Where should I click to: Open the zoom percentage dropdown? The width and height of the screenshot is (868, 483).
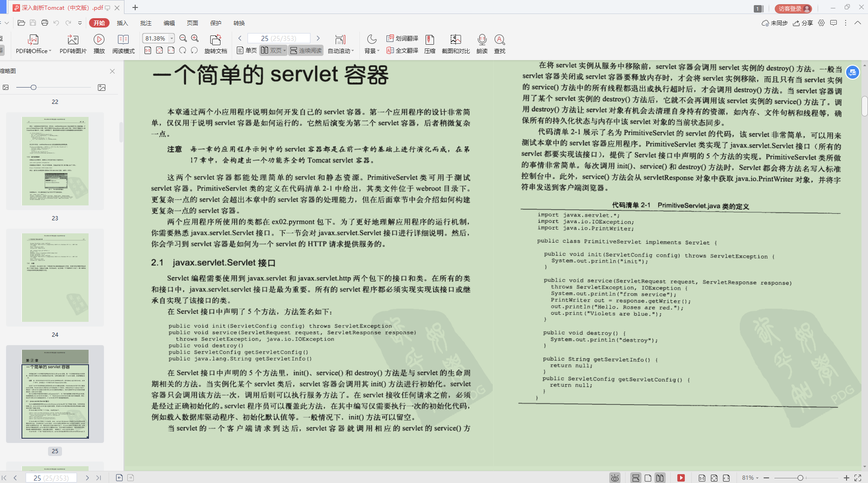pos(171,38)
